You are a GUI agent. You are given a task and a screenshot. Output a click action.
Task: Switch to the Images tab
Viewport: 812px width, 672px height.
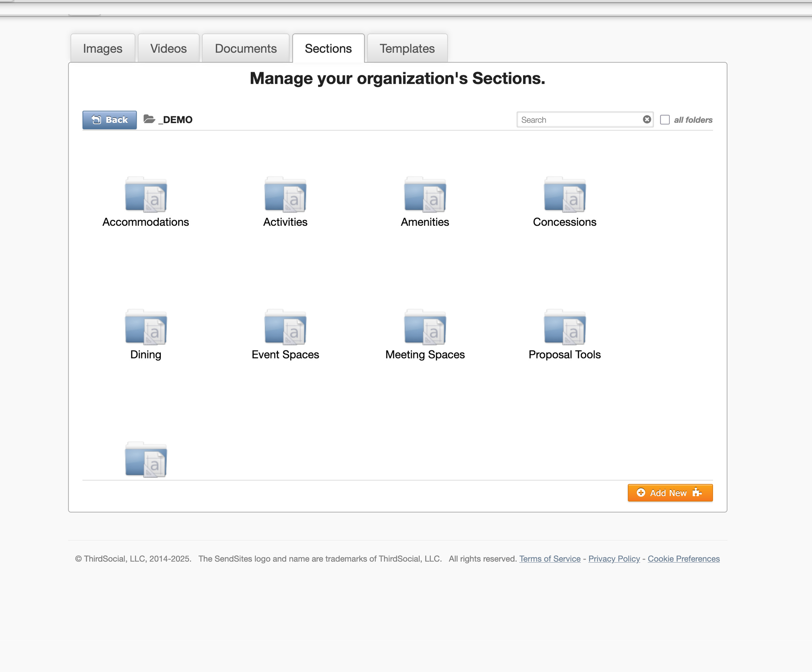103,48
